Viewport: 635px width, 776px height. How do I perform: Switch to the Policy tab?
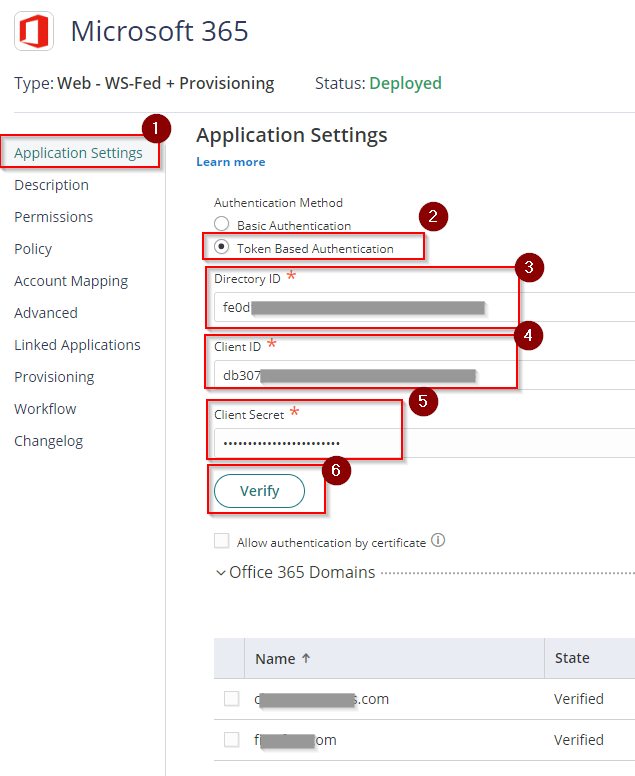click(33, 249)
